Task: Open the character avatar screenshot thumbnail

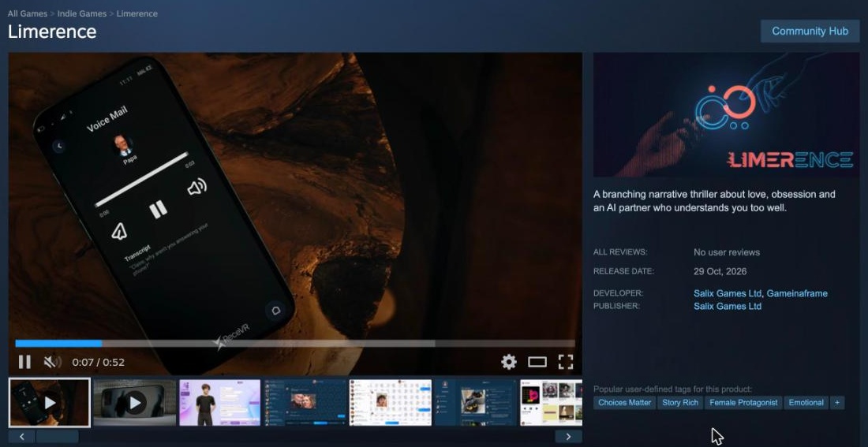Action: 220,402
